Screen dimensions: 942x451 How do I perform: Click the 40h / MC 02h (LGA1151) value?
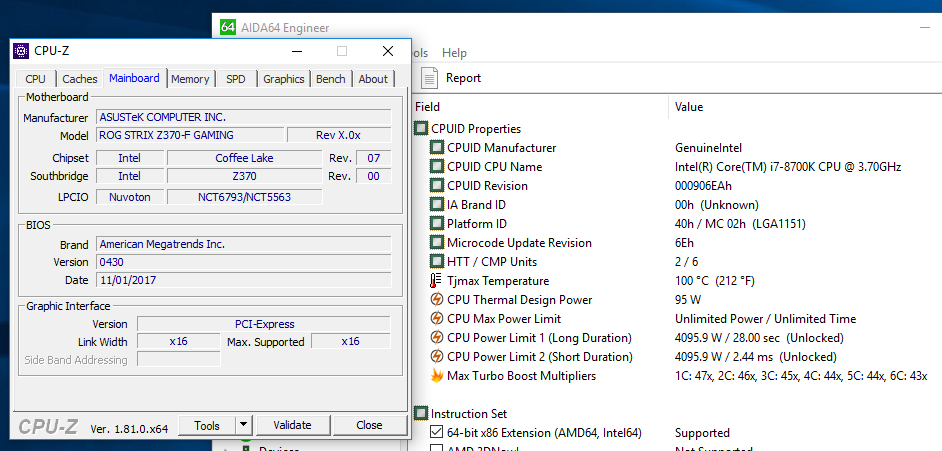pyautogui.click(x=740, y=224)
